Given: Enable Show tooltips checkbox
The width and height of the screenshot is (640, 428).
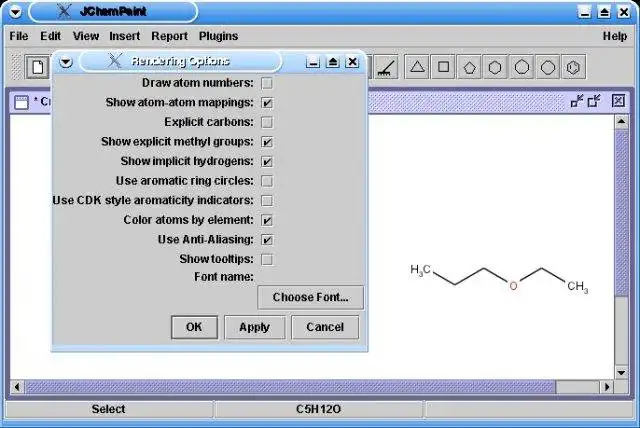Looking at the screenshot, I should pyautogui.click(x=267, y=259).
